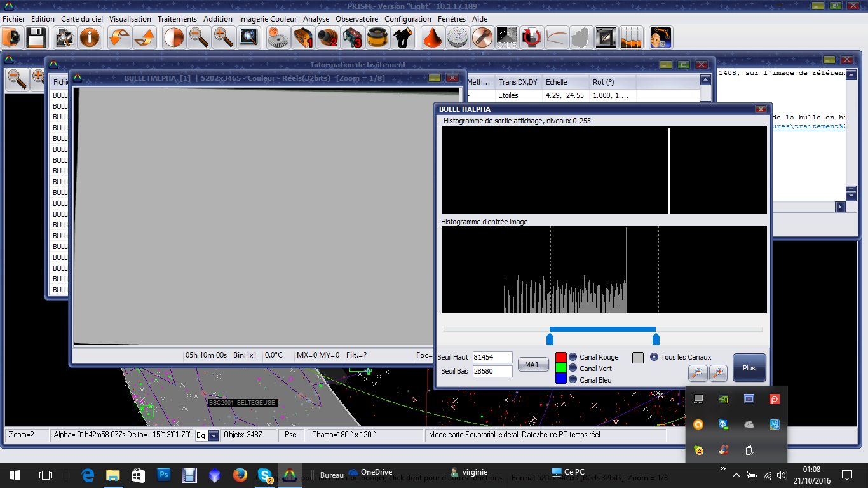Click the orange cone toolbar icon

coord(433,38)
